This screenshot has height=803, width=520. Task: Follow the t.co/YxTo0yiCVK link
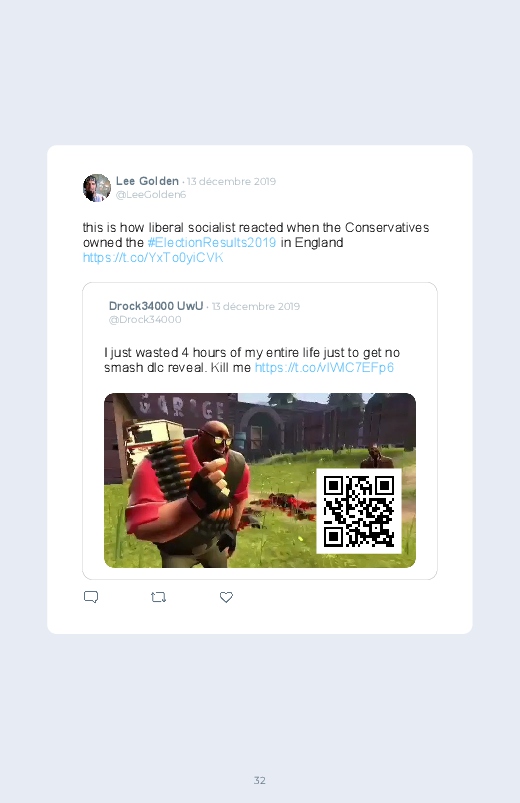153,258
